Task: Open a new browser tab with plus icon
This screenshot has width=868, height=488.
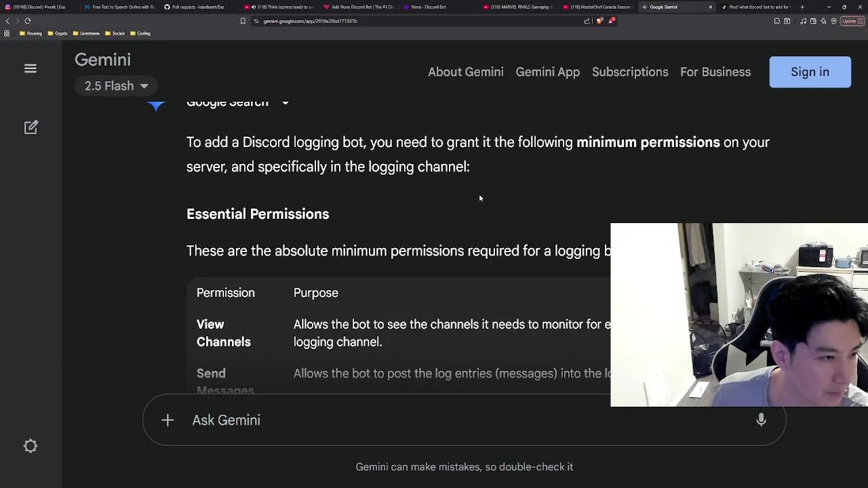Action: click(x=802, y=7)
